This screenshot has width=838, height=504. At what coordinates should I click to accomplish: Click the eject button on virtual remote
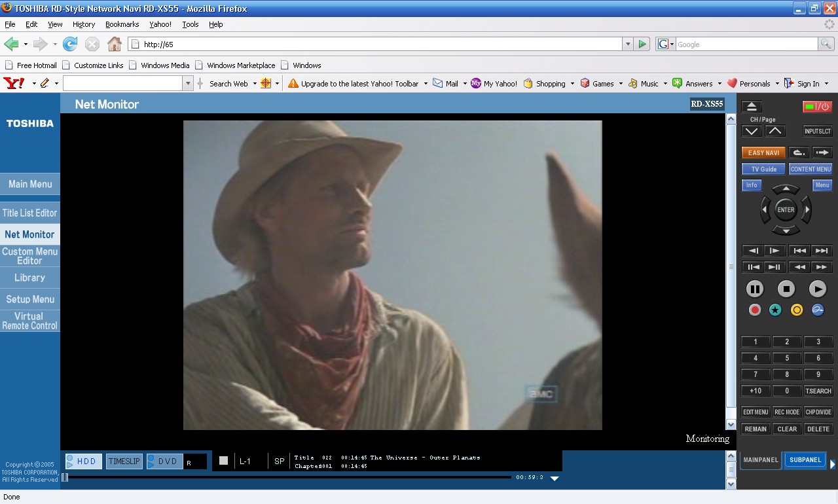coord(752,107)
